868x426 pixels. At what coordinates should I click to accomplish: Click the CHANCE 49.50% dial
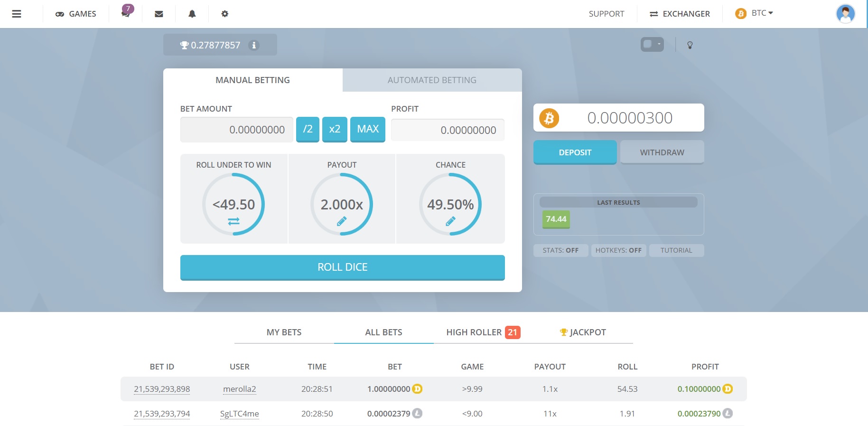click(x=450, y=204)
